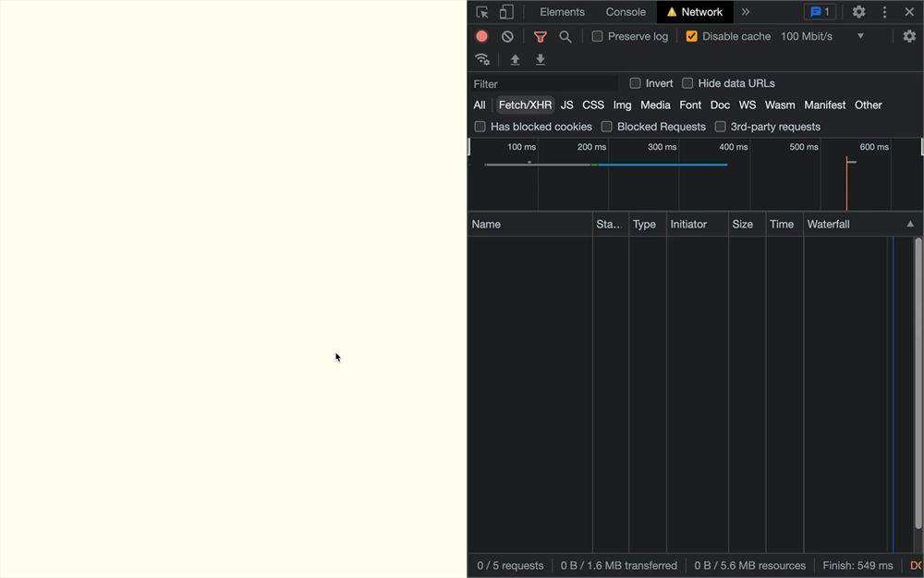Export HAR file download arrow
Viewport: 924px width, 578px height.
[x=540, y=59]
